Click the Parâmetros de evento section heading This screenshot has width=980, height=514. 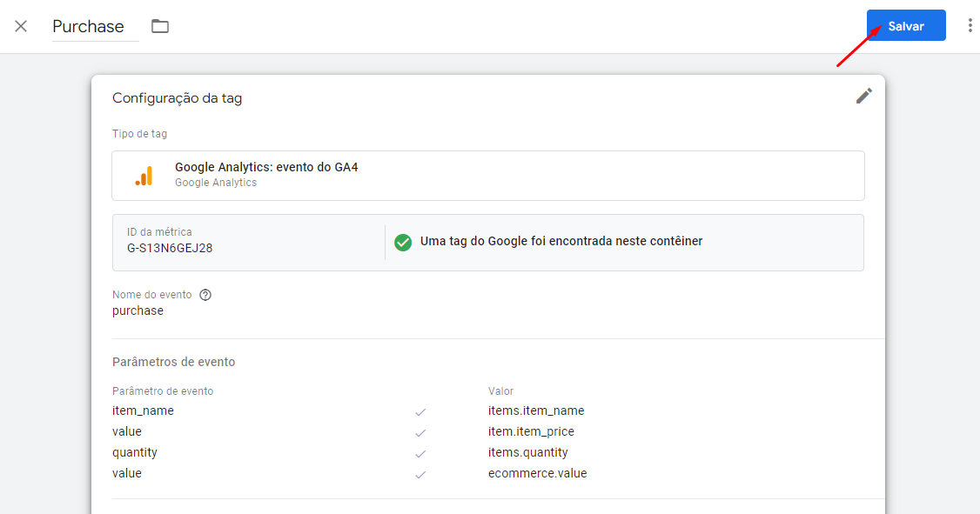click(174, 363)
